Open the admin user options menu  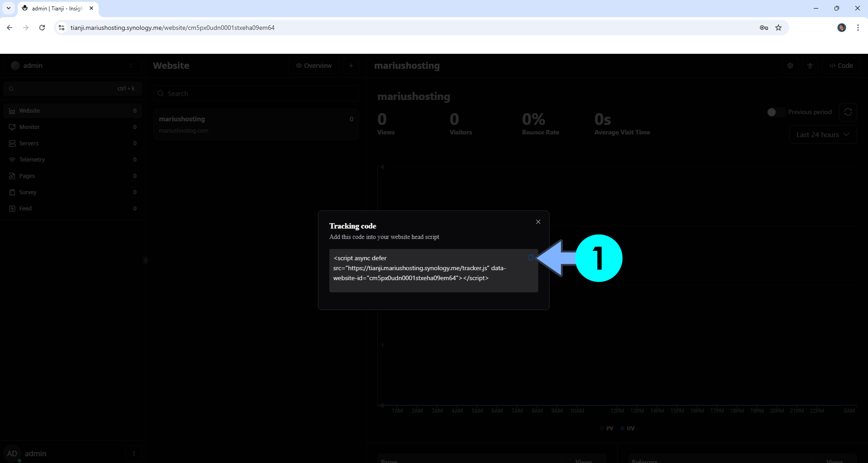[133, 453]
